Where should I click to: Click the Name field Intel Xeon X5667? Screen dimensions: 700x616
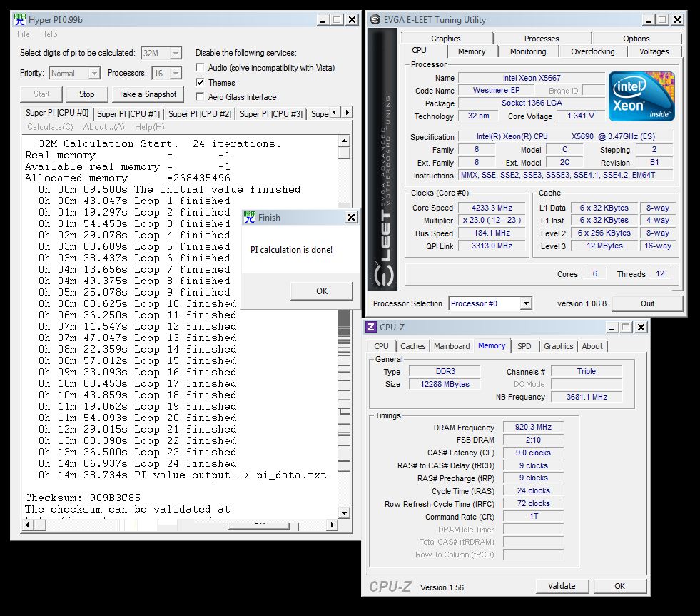tap(532, 78)
